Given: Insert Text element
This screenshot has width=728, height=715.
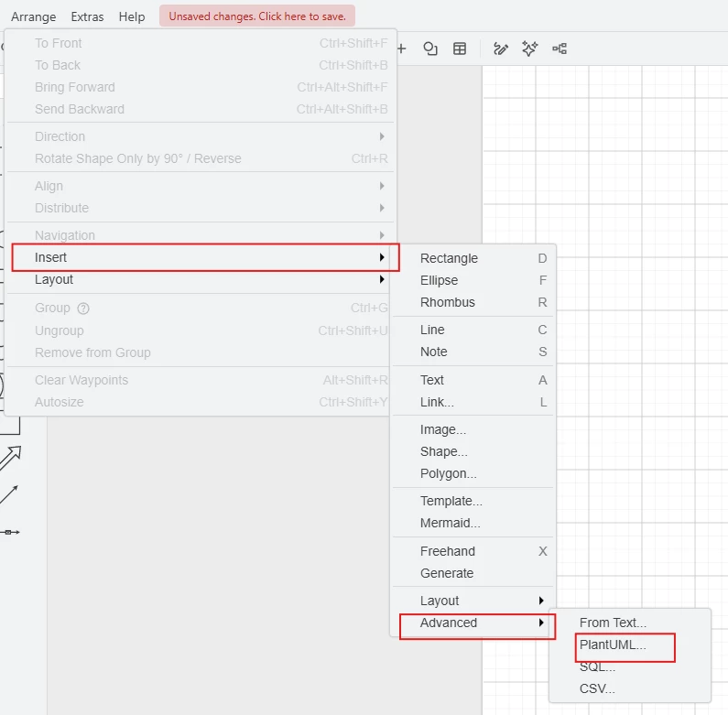Looking at the screenshot, I should tap(473, 380).
